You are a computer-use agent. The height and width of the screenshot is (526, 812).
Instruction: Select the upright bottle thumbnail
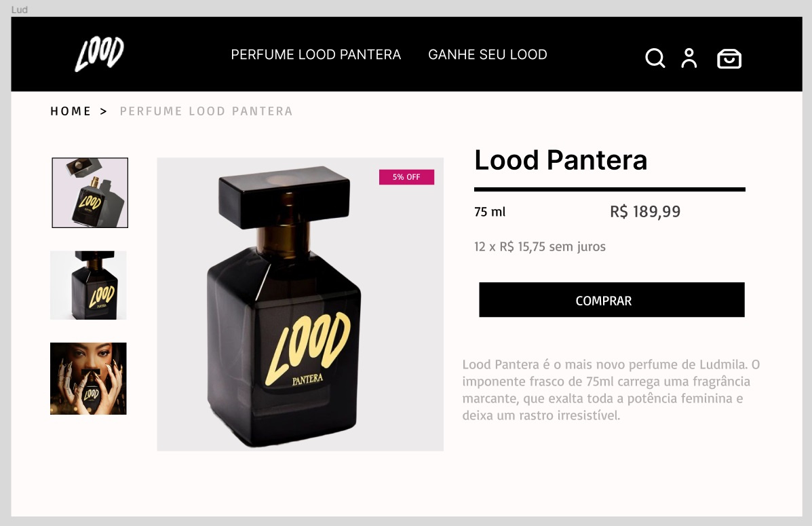[88, 285]
